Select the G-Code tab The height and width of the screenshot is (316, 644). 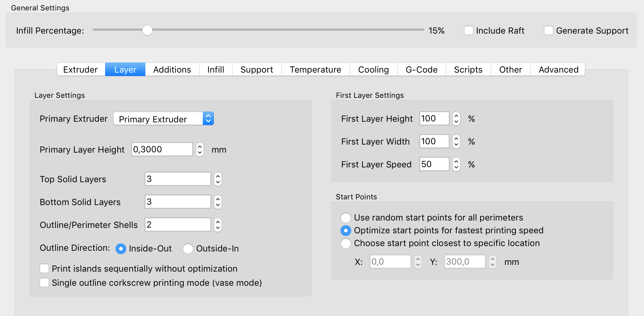[421, 70]
